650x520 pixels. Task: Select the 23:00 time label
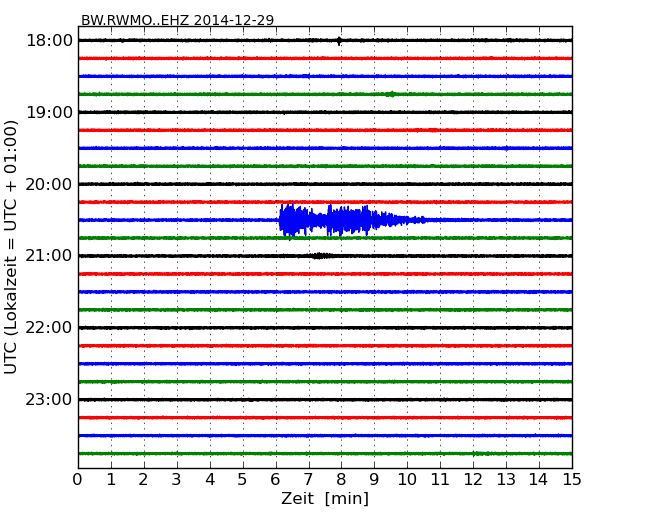49,399
